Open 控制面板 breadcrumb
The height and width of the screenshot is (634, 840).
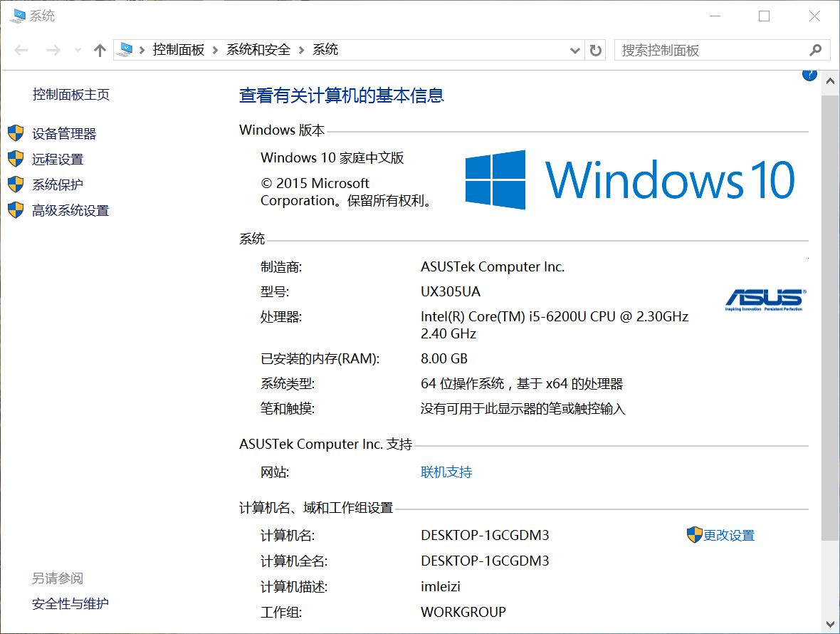[179, 50]
